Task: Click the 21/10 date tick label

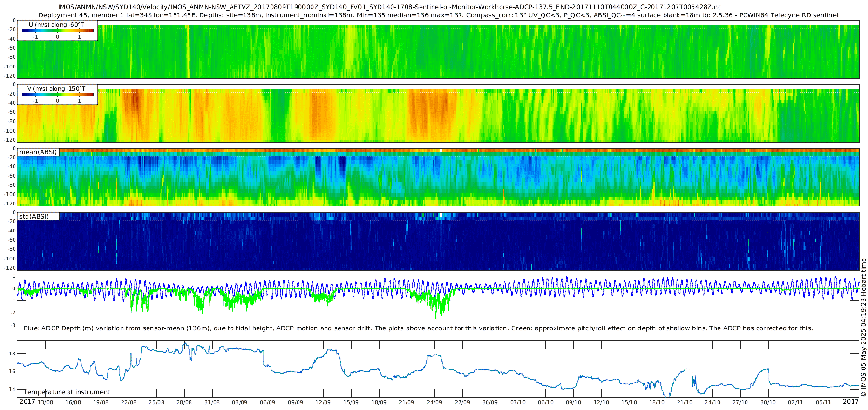Action: click(x=685, y=402)
